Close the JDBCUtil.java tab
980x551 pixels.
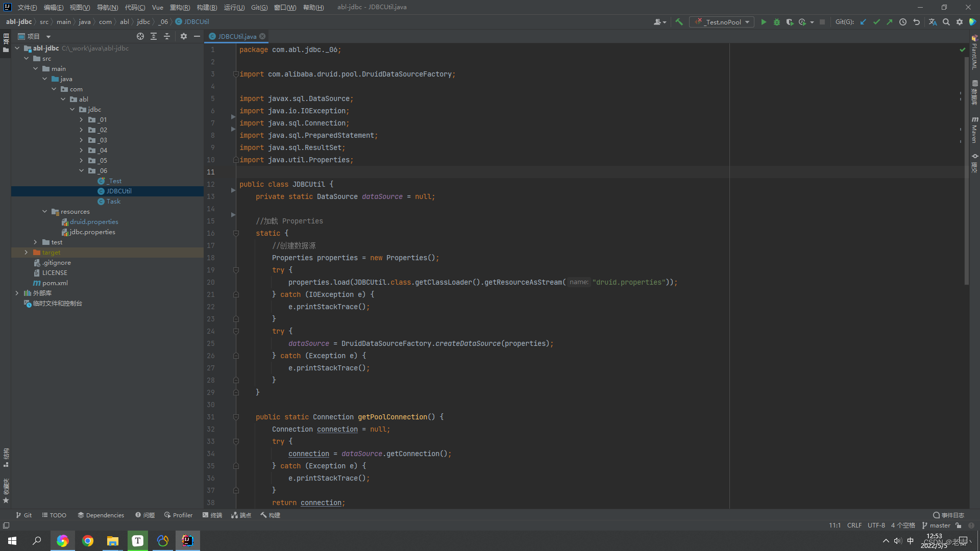[x=262, y=36]
